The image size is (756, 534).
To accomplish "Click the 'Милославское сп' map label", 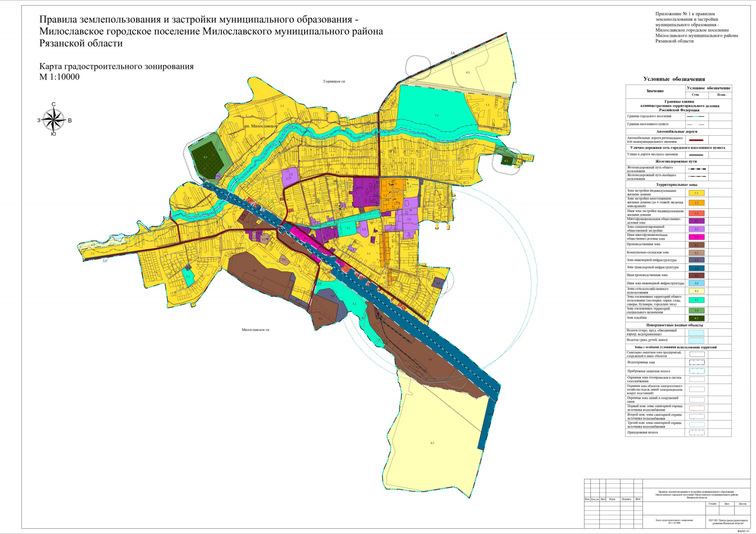I will click(x=255, y=330).
